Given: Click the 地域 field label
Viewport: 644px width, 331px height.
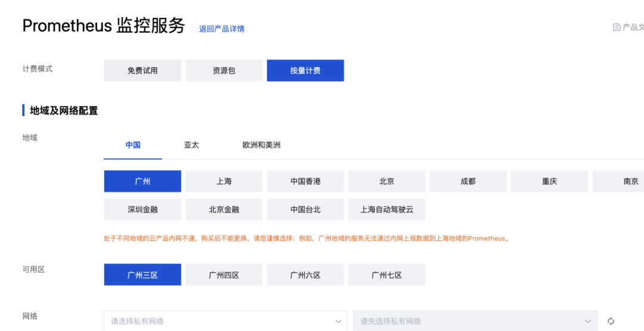Looking at the screenshot, I should [x=30, y=138].
